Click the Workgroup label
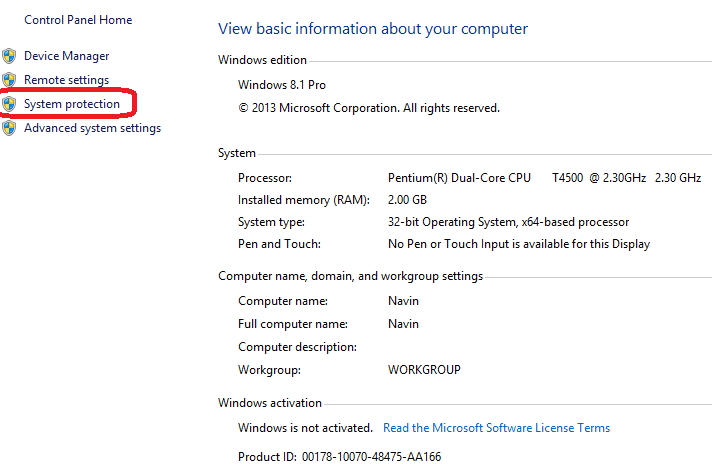 pos(269,370)
